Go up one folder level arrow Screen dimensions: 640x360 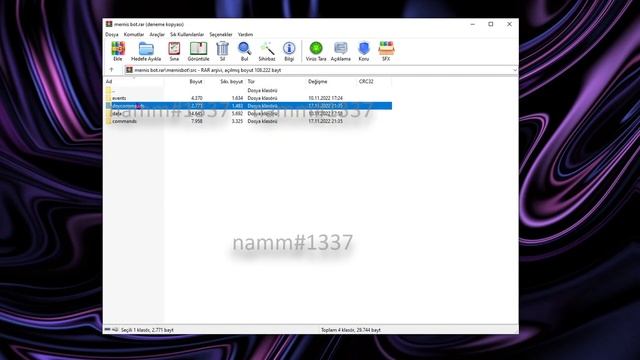[111, 70]
